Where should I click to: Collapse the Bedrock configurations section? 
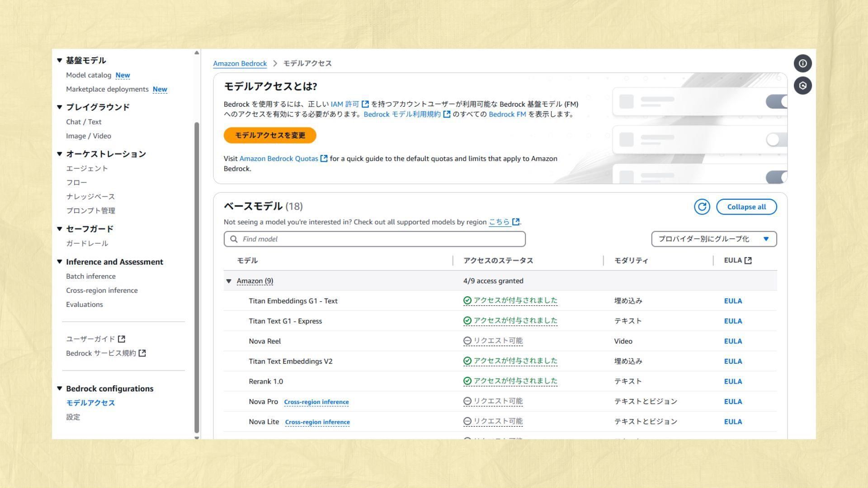(x=59, y=389)
